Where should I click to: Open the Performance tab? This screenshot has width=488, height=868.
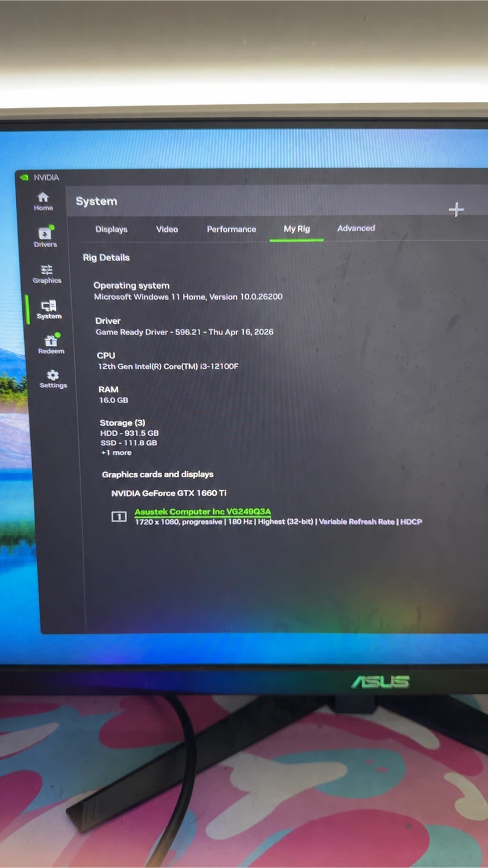tap(231, 229)
